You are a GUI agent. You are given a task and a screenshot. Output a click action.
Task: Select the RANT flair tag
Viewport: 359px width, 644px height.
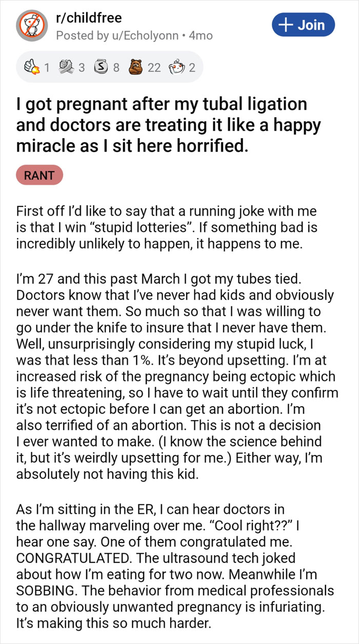[39, 175]
